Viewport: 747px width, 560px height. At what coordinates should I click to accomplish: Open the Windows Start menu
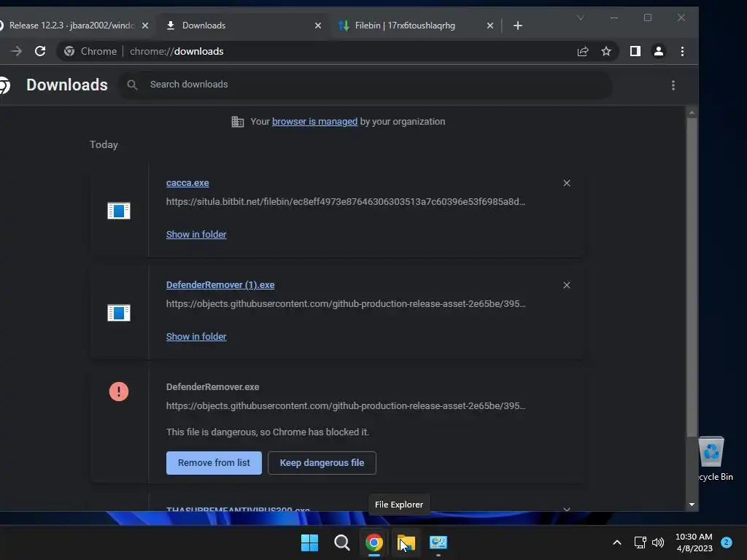(309, 542)
